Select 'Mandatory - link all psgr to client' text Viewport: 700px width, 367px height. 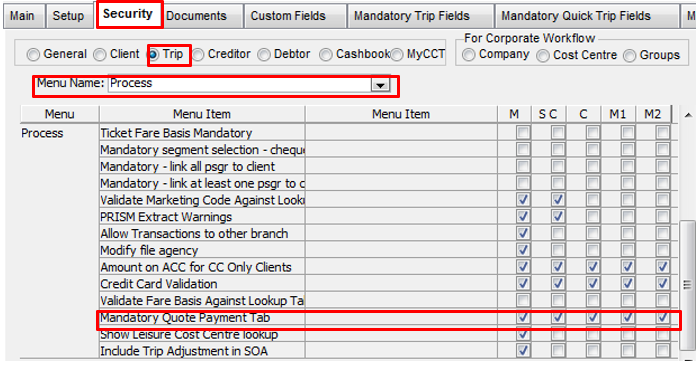(x=188, y=167)
